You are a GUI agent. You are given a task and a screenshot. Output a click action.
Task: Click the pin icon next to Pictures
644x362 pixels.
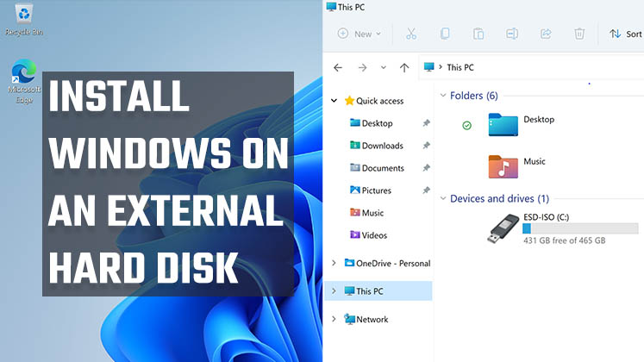pyautogui.click(x=427, y=190)
